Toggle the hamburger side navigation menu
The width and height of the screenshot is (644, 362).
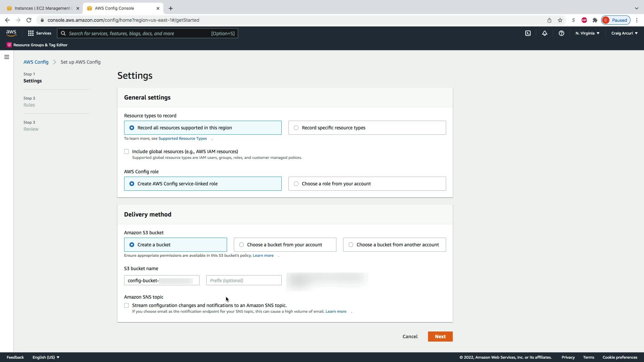tap(6, 57)
